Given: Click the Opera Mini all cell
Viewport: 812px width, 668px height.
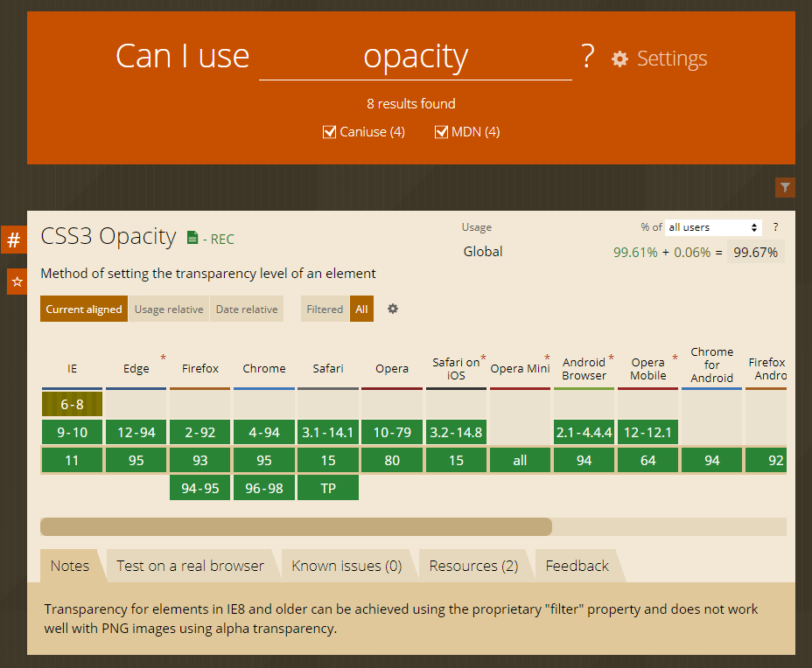Looking at the screenshot, I should [x=520, y=460].
